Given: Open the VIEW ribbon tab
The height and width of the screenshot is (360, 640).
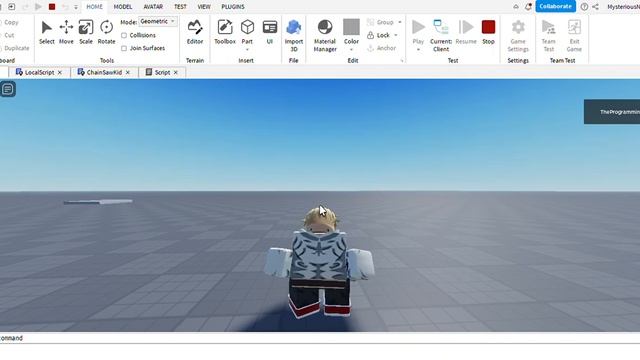Looking at the screenshot, I should (204, 7).
